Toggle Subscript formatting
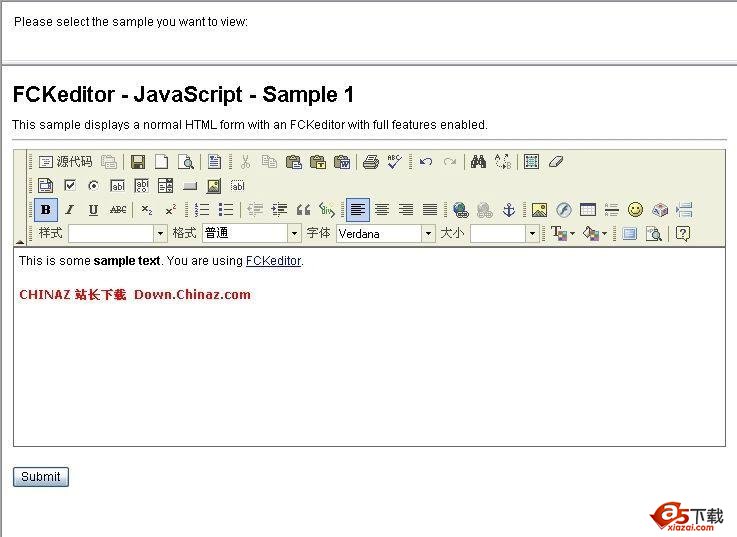This screenshot has width=737, height=537. (147, 210)
